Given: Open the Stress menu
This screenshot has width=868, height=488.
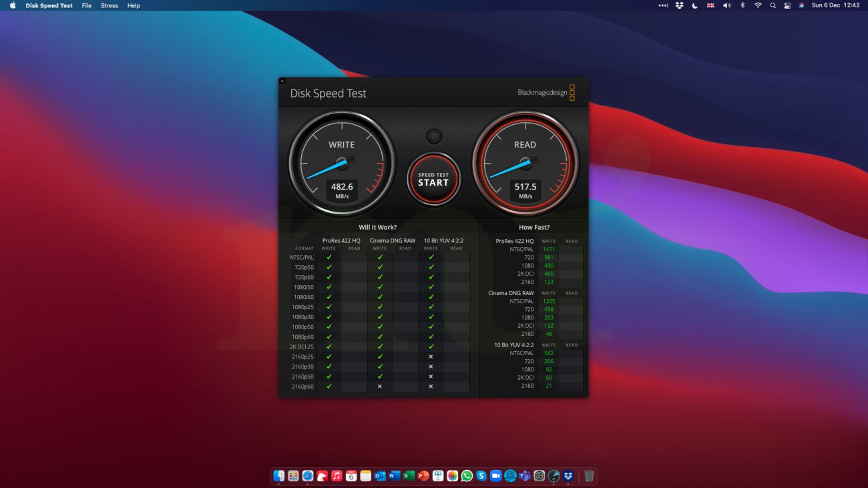Looking at the screenshot, I should coord(110,5).
